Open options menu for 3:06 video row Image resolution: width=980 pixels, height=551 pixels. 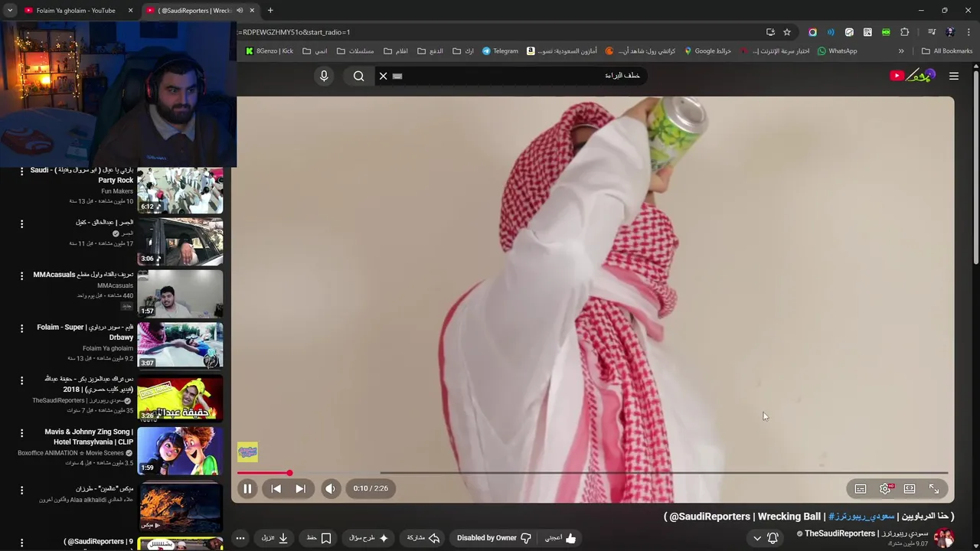point(21,223)
